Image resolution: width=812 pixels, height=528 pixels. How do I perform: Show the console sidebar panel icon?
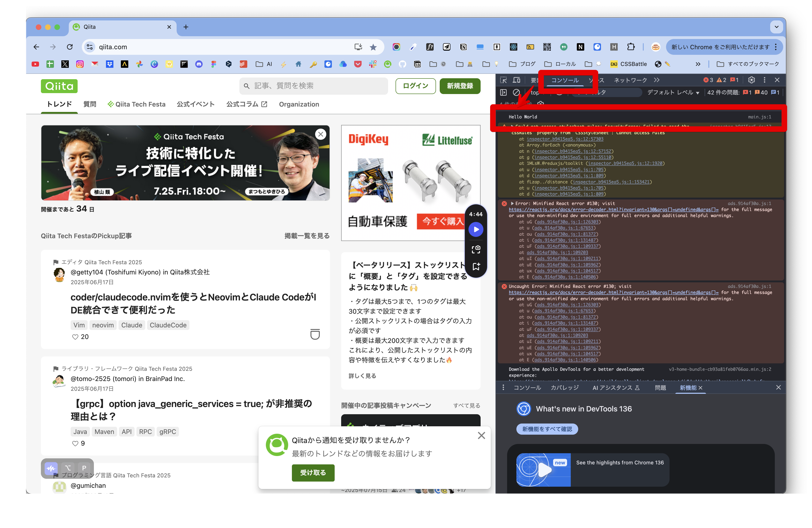click(x=503, y=92)
